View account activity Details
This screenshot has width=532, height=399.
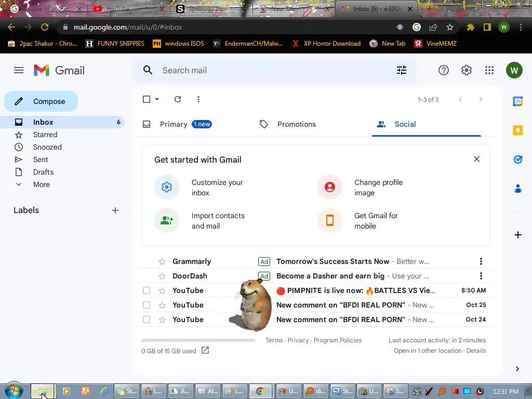[476, 351]
